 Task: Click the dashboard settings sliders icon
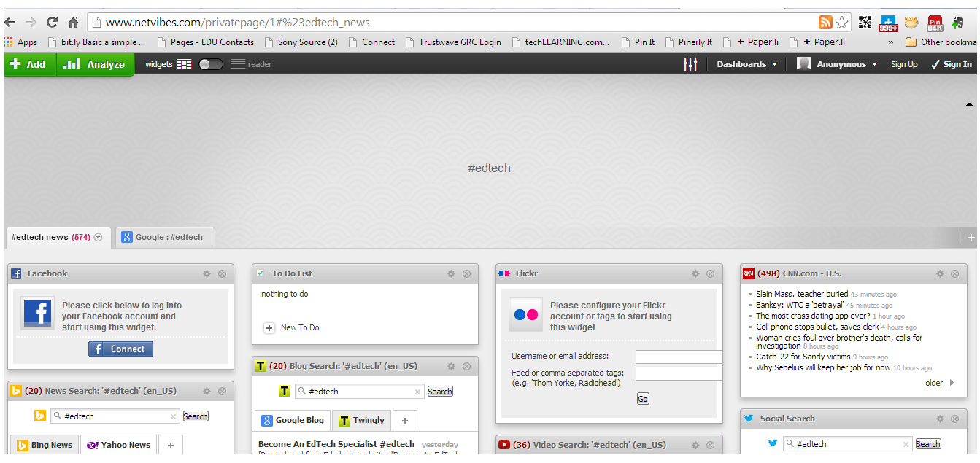click(690, 64)
